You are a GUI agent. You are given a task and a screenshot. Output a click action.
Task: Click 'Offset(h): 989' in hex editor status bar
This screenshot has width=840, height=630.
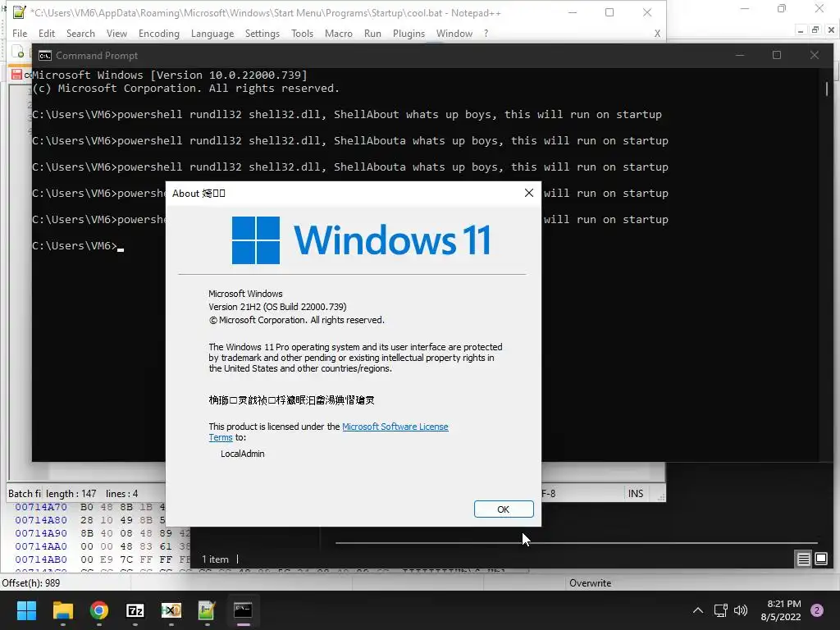click(x=31, y=583)
